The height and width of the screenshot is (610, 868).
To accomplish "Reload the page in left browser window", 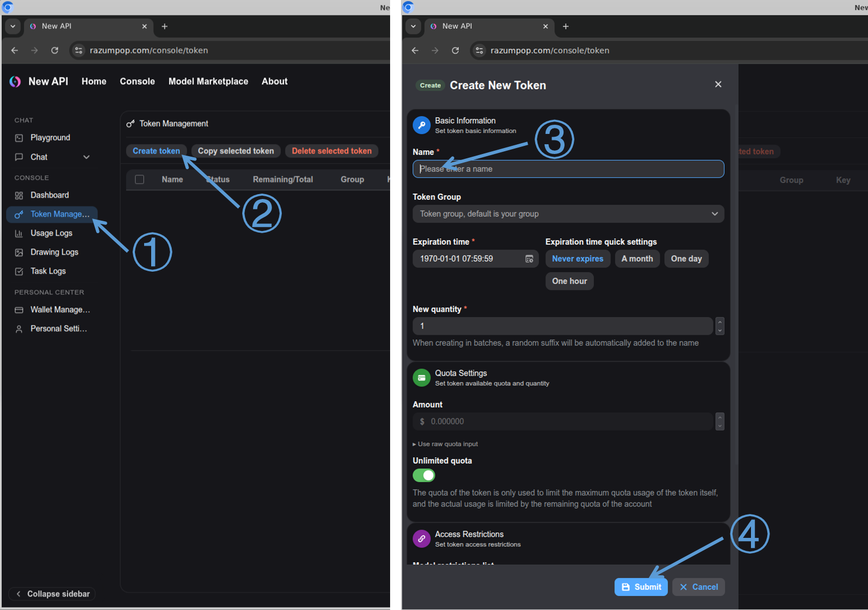I will click(55, 50).
